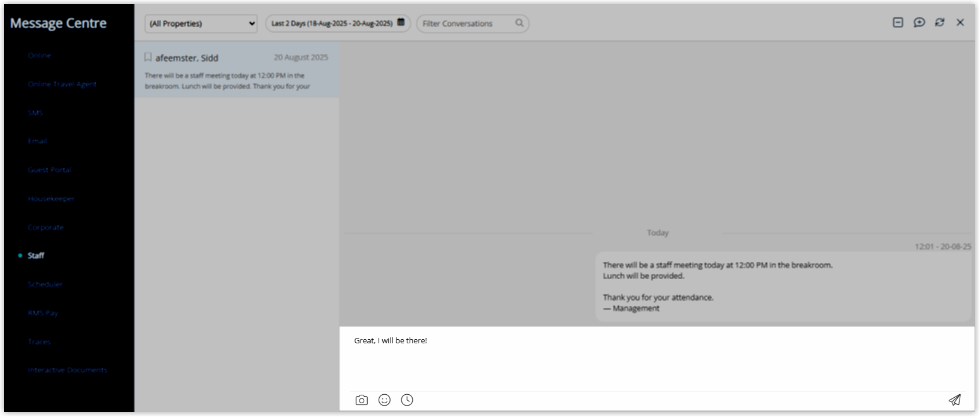
Task: Open the calendar icon in date range
Action: [x=401, y=23]
